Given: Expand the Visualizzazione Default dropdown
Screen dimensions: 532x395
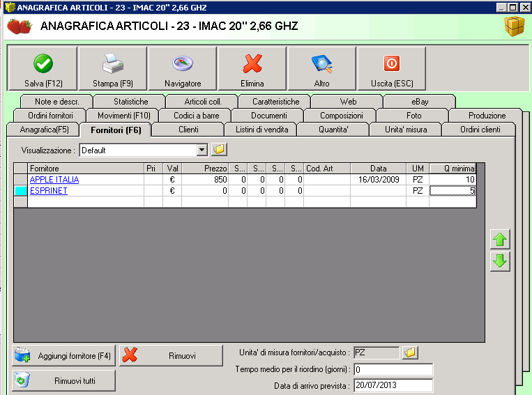Looking at the screenshot, I should coord(202,150).
